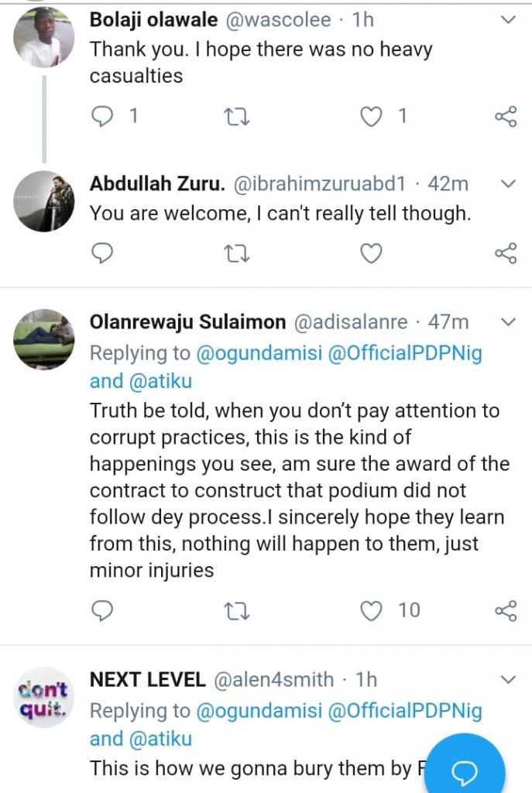Viewport: 532px width, 793px height.
Task: Share Abdullah Zuru's tweet
Action: click(505, 253)
